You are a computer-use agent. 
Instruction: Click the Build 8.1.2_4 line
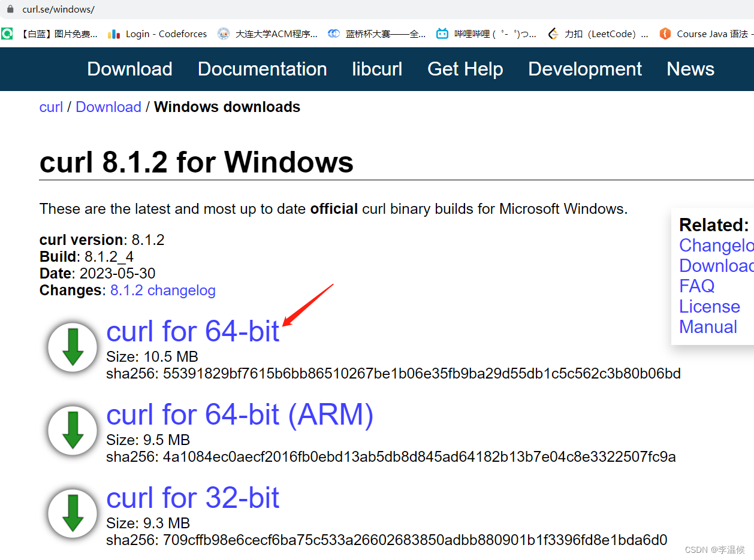(x=87, y=257)
